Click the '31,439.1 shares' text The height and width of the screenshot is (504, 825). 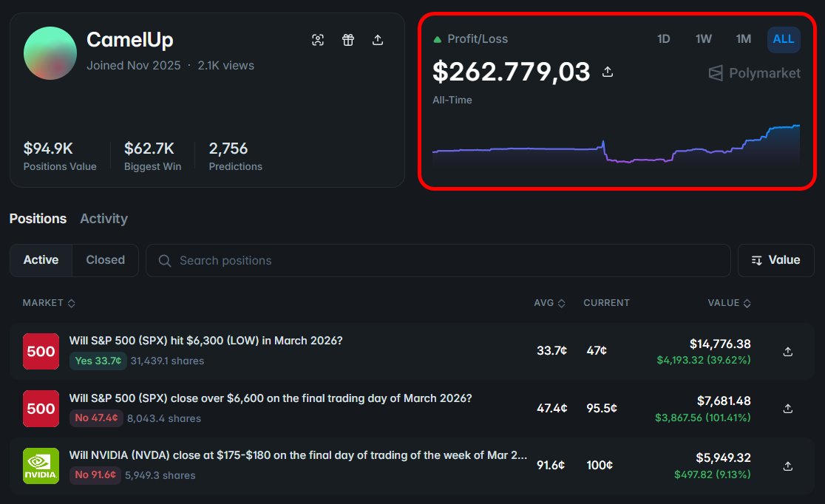pos(167,361)
